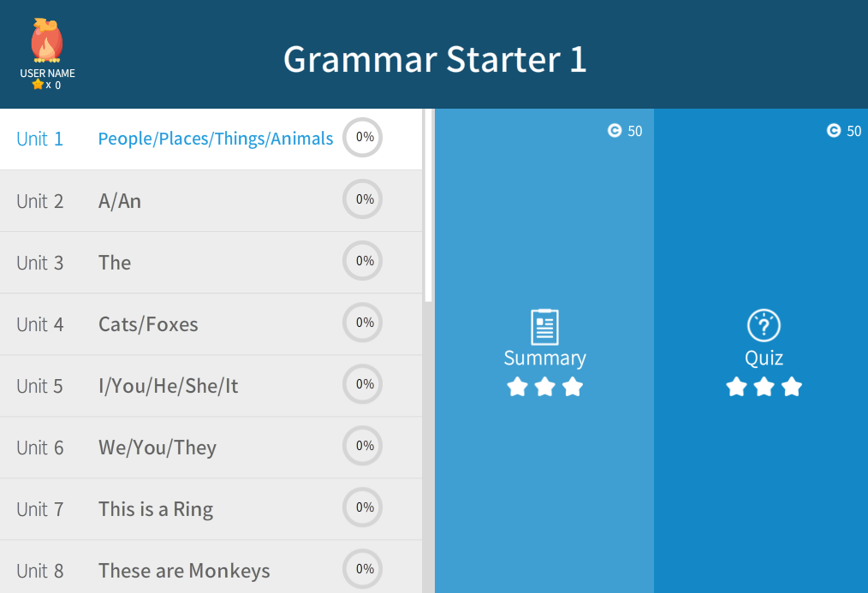The image size is (868, 593).
Task: Click the Quiz label text
Action: (764, 358)
